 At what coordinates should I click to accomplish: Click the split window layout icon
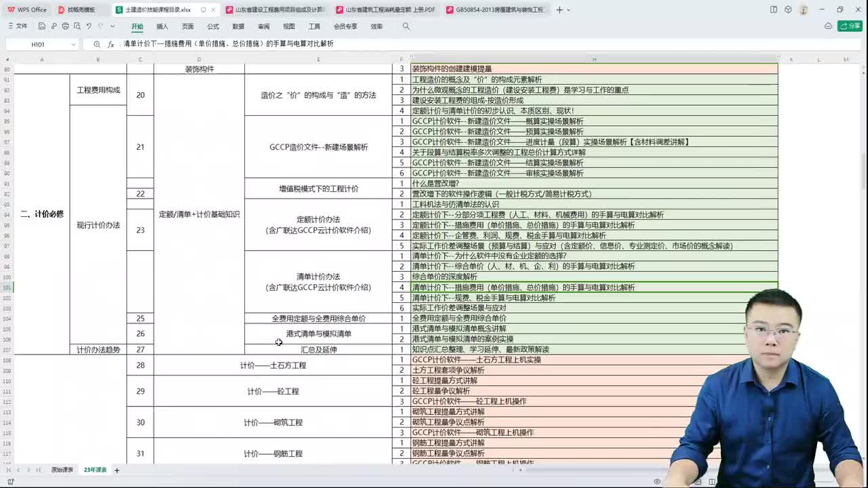pyautogui.click(x=774, y=9)
